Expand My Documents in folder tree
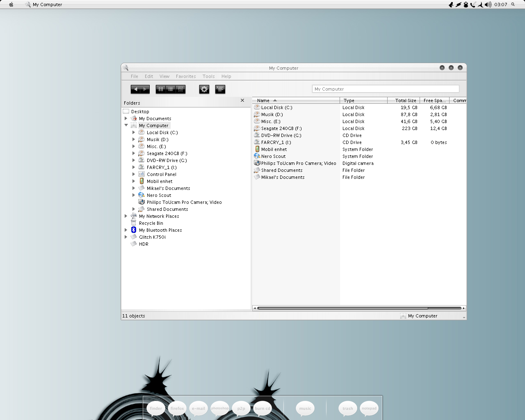 tap(126, 119)
